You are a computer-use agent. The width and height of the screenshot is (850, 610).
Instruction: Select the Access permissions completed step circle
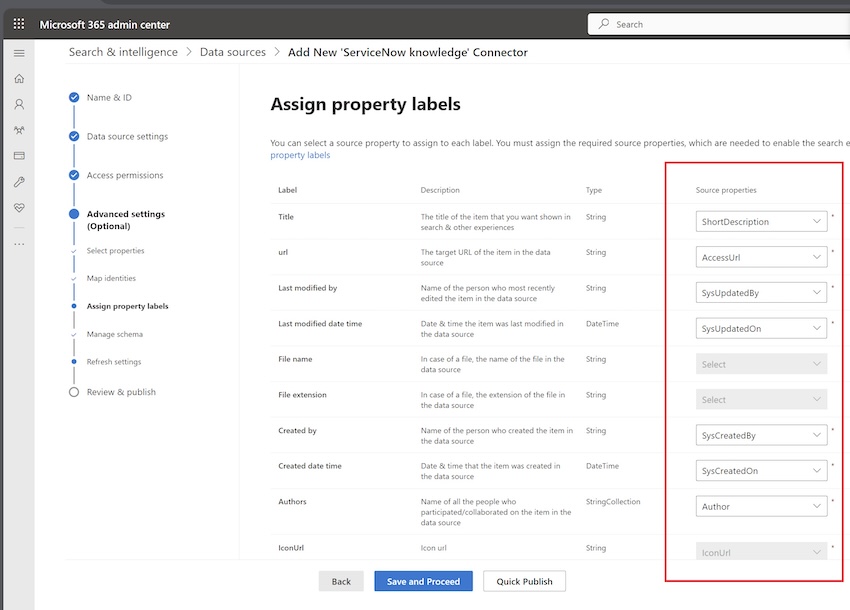[73, 175]
